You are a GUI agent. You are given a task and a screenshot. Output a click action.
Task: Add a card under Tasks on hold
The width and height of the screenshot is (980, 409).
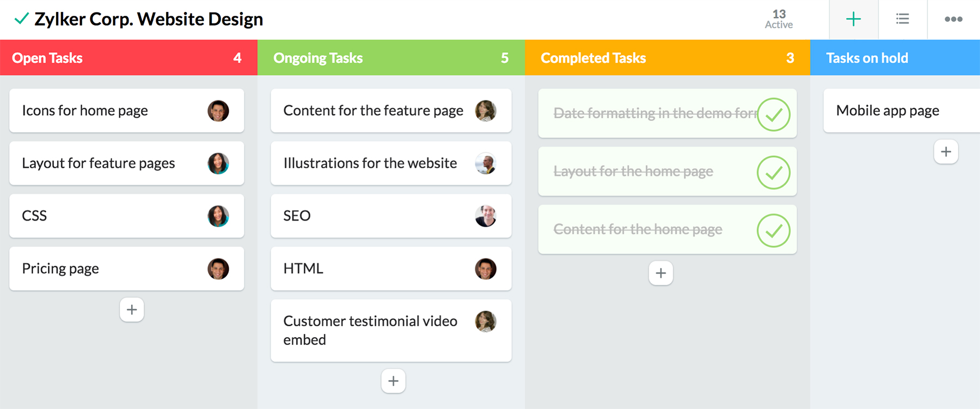tap(946, 152)
